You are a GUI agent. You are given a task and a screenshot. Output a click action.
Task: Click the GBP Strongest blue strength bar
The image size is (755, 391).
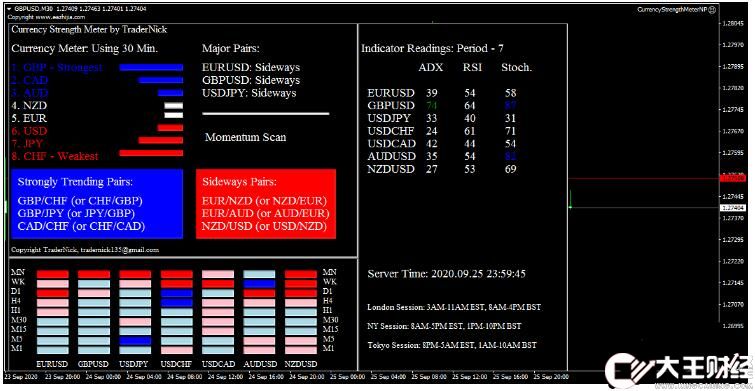[151, 67]
